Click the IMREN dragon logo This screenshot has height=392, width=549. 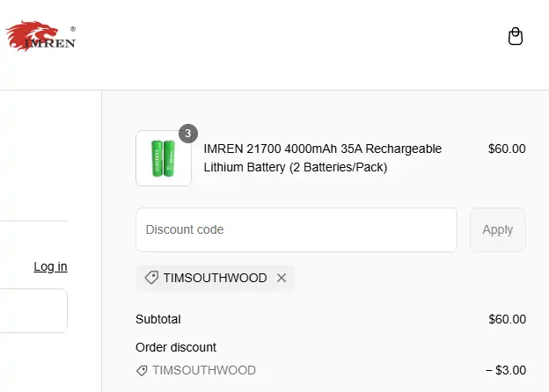40,36
